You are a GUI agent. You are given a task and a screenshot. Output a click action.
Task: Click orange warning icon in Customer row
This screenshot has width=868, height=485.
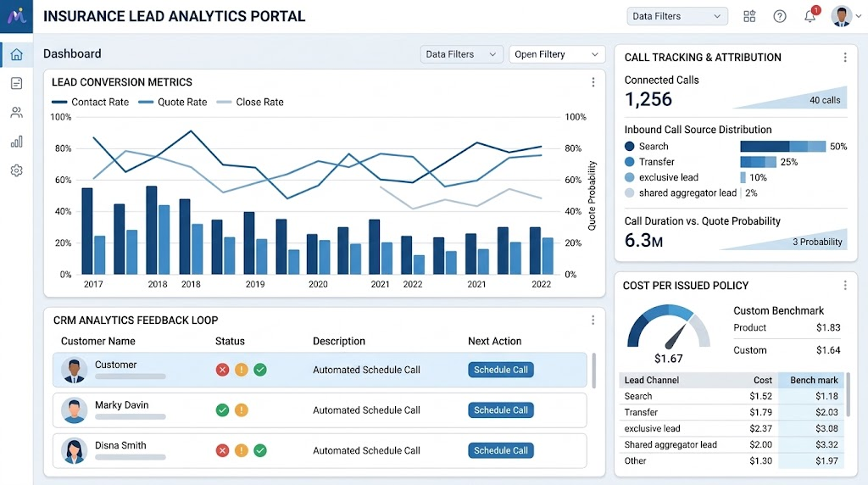(x=242, y=370)
